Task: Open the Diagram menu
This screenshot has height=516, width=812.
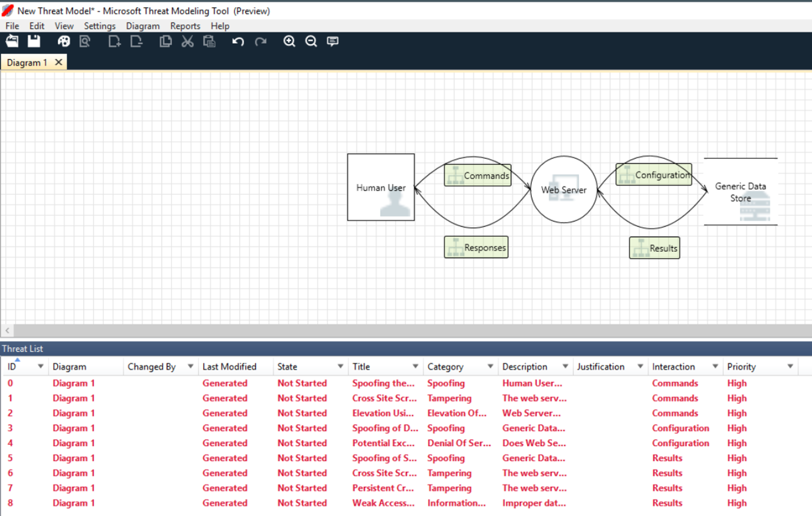Action: [143, 26]
